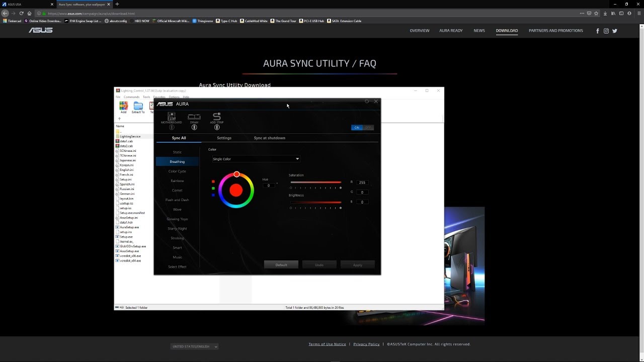Viewport: 644px width, 362px height.
Task: Select the Motherboard device icon in Aura
Action: pos(172,117)
